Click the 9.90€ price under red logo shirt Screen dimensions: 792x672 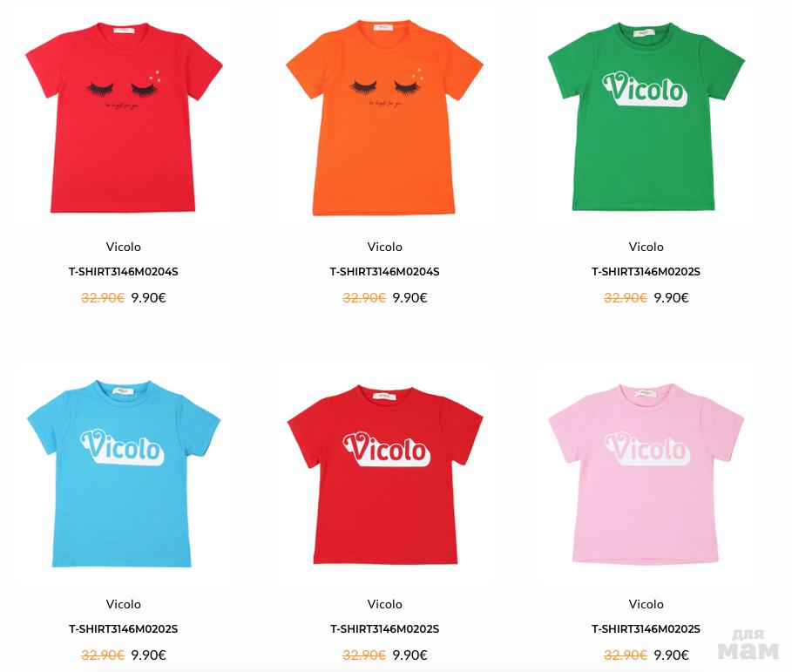coord(410,655)
